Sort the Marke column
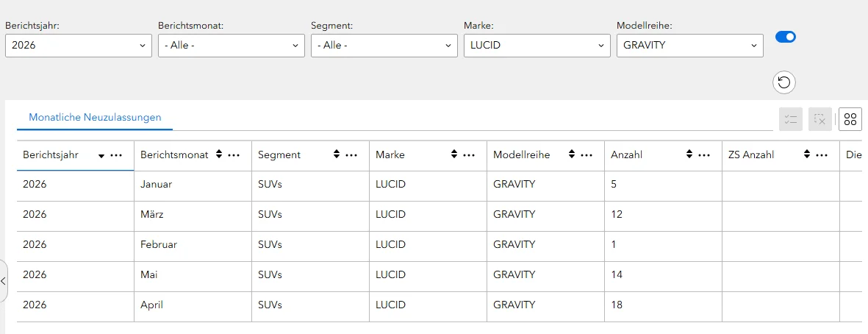868x334 pixels. point(454,155)
